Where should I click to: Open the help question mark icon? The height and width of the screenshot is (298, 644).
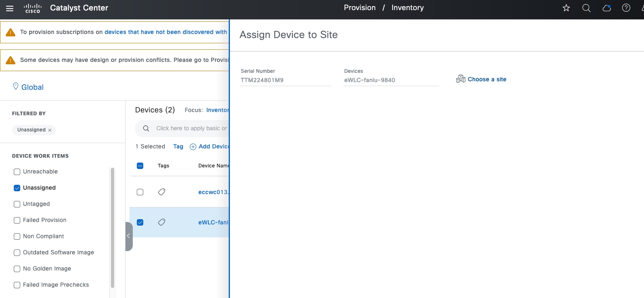pos(626,8)
